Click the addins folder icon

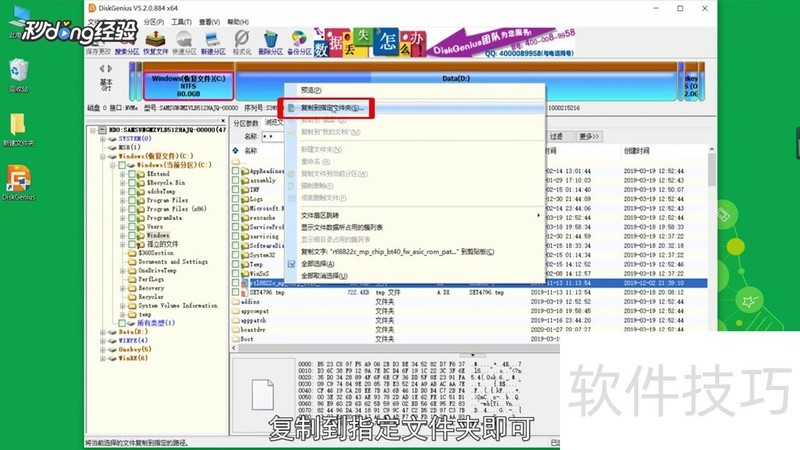coord(236,302)
